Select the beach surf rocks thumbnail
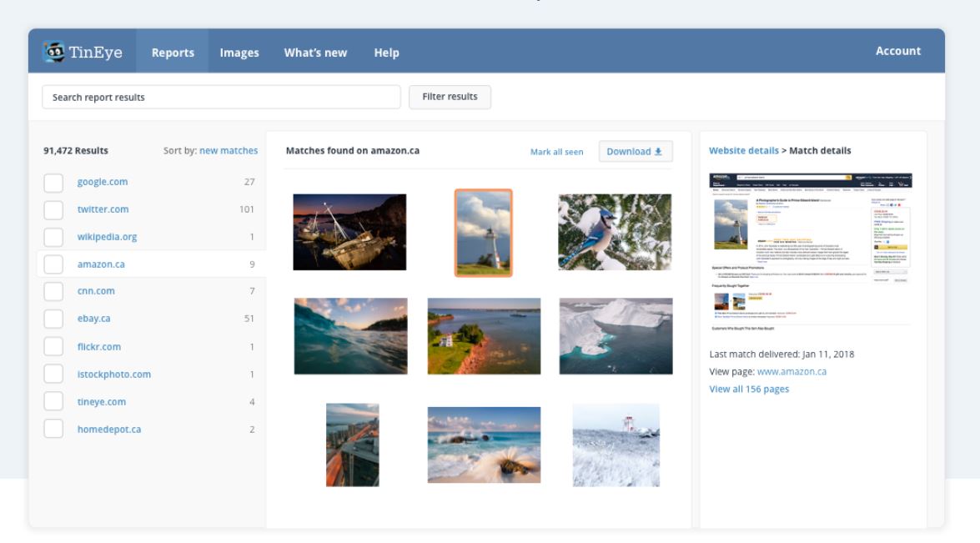The height and width of the screenshot is (543, 980). point(485,445)
